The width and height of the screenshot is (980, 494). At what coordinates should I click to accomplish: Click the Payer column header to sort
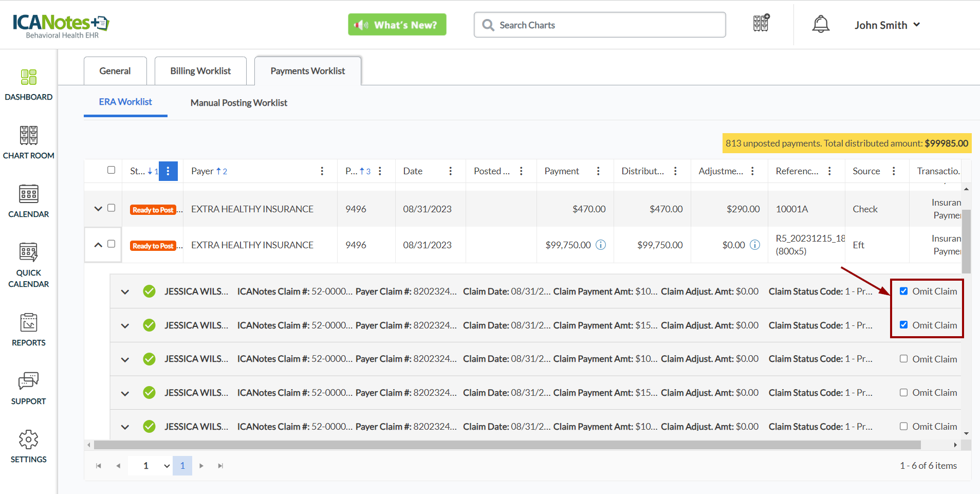coord(202,171)
